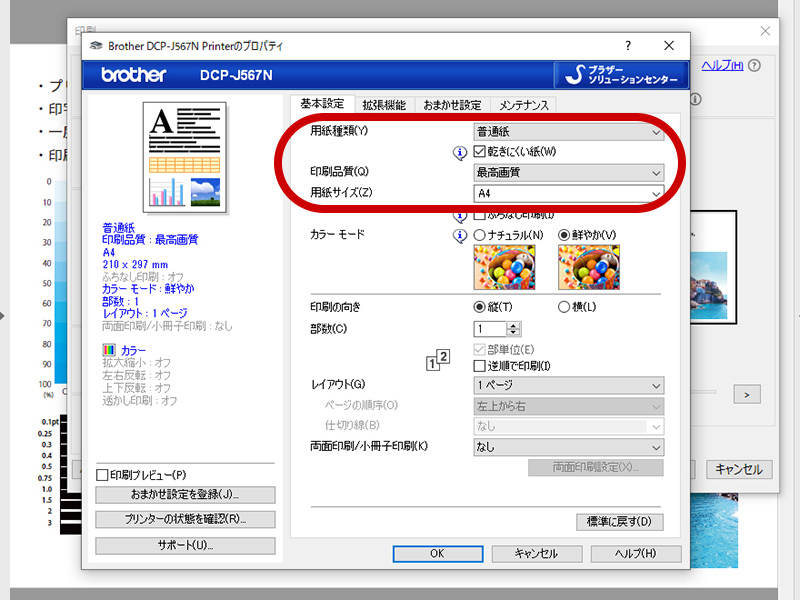The height and width of the screenshot is (600, 800).
Task: Click the info icon in the background print window
Action: point(695,99)
